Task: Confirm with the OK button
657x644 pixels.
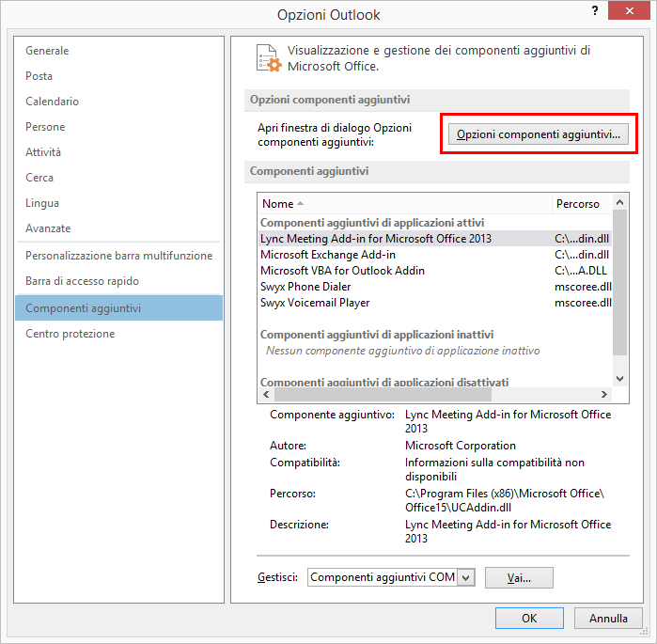Action: click(529, 618)
